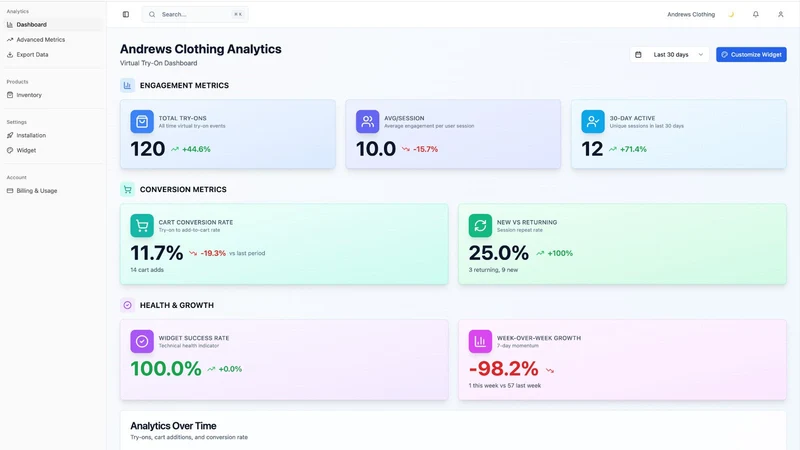
Task: Click the New vs Returning refresh icon
Action: tap(480, 226)
